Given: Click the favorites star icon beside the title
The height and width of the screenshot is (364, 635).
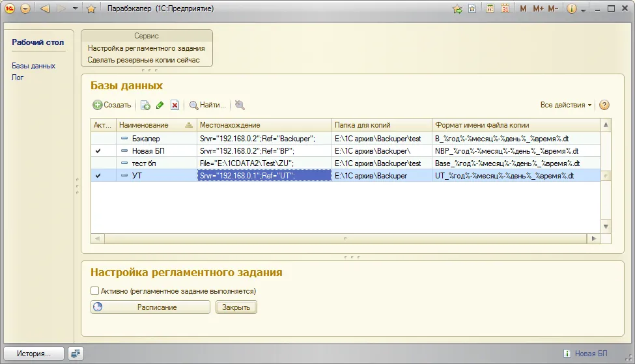Looking at the screenshot, I should click(x=91, y=9).
